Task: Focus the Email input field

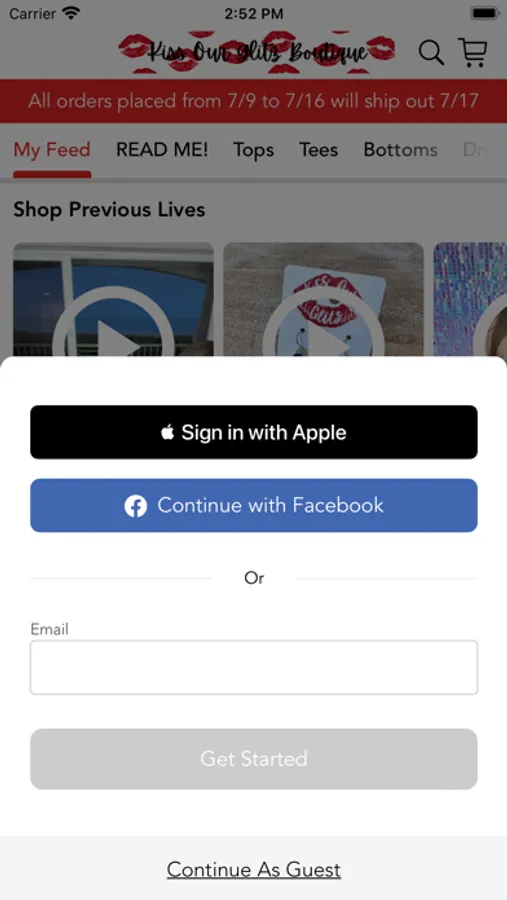Action: pyautogui.click(x=254, y=668)
